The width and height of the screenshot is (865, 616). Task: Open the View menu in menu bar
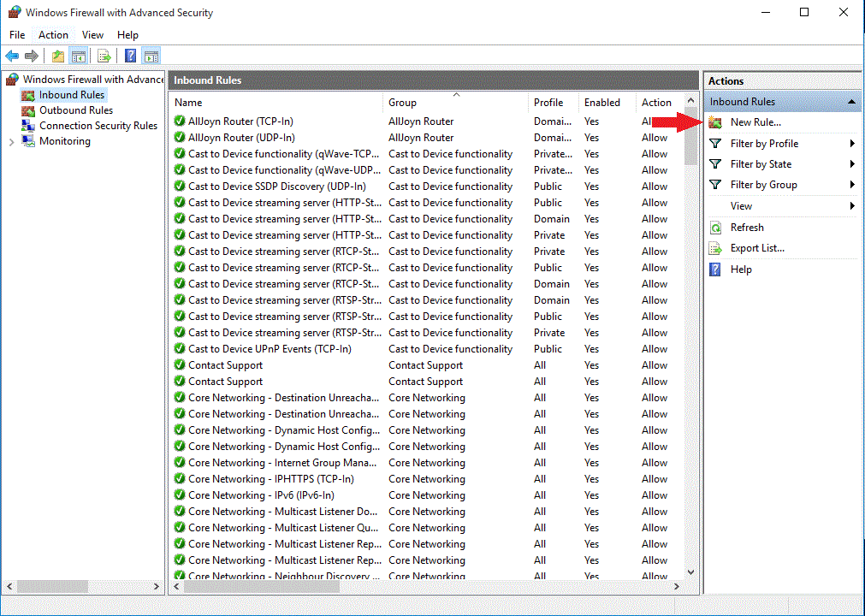pyautogui.click(x=92, y=35)
